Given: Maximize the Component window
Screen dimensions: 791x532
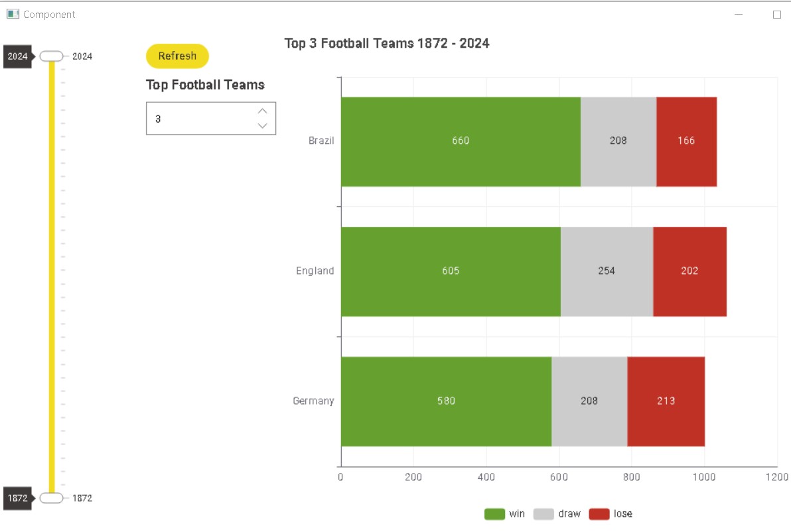Looking at the screenshot, I should point(777,15).
